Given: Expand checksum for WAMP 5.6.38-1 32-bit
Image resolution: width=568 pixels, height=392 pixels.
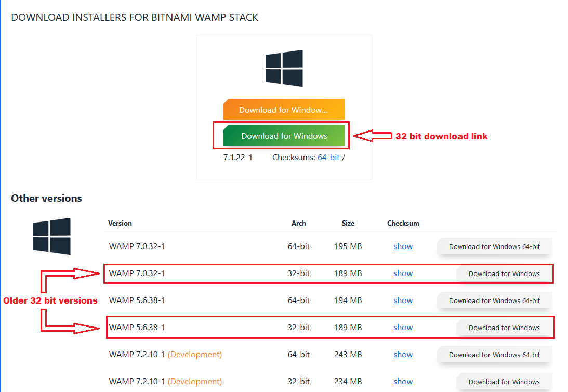Looking at the screenshot, I should coord(403,328).
